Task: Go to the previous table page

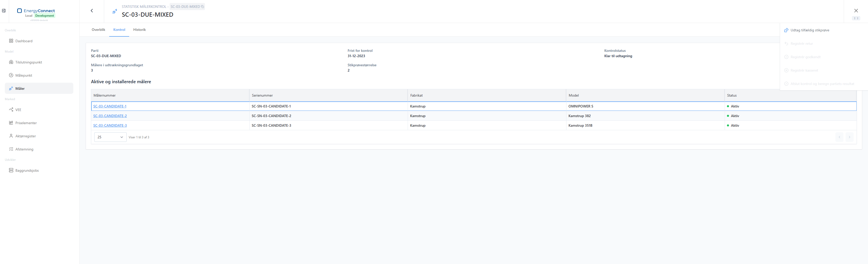Action: click(839, 137)
